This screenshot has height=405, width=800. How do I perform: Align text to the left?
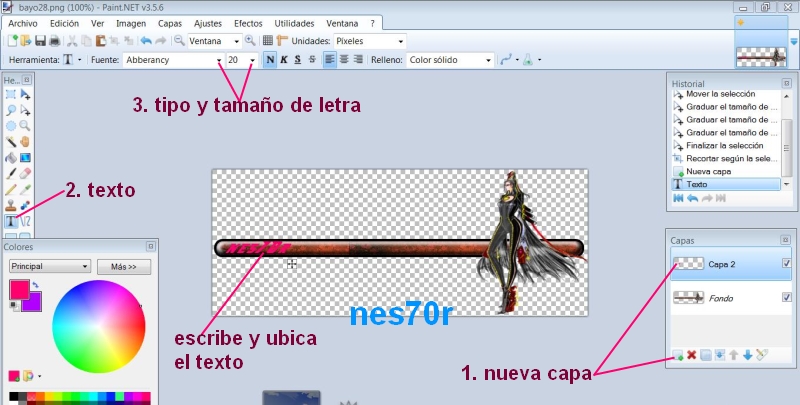[x=330, y=60]
